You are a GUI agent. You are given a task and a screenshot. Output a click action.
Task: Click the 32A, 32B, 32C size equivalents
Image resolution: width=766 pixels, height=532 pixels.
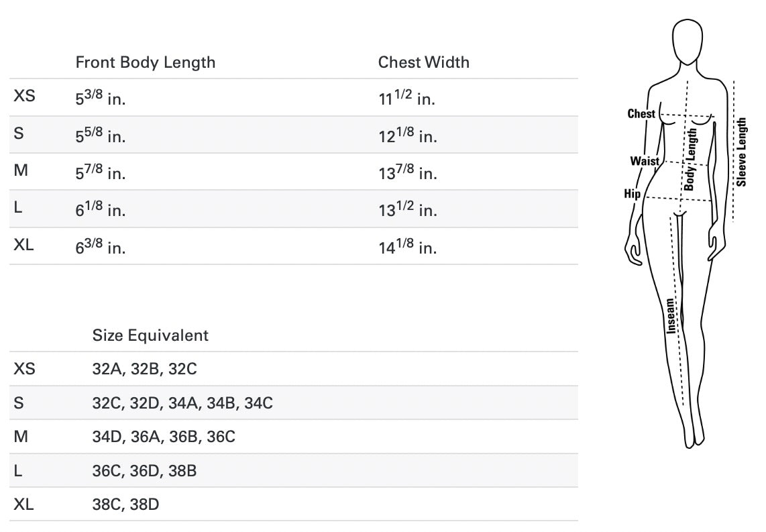pyautogui.click(x=145, y=369)
